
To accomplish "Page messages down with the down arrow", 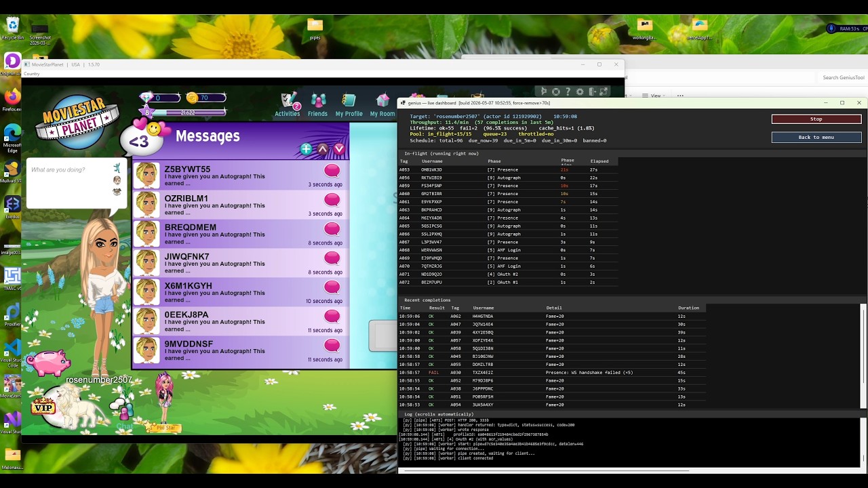I will 339,148.
